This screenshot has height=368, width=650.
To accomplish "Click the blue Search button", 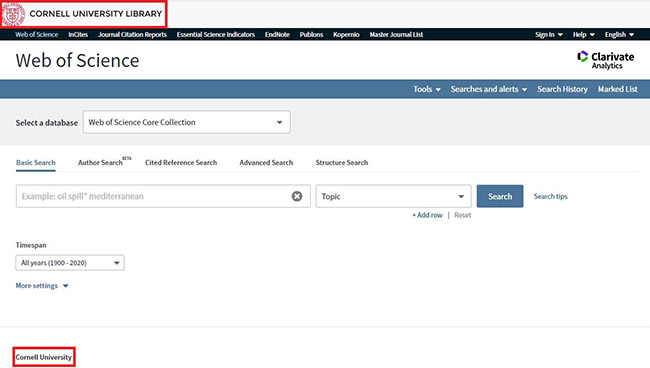I will [x=500, y=196].
